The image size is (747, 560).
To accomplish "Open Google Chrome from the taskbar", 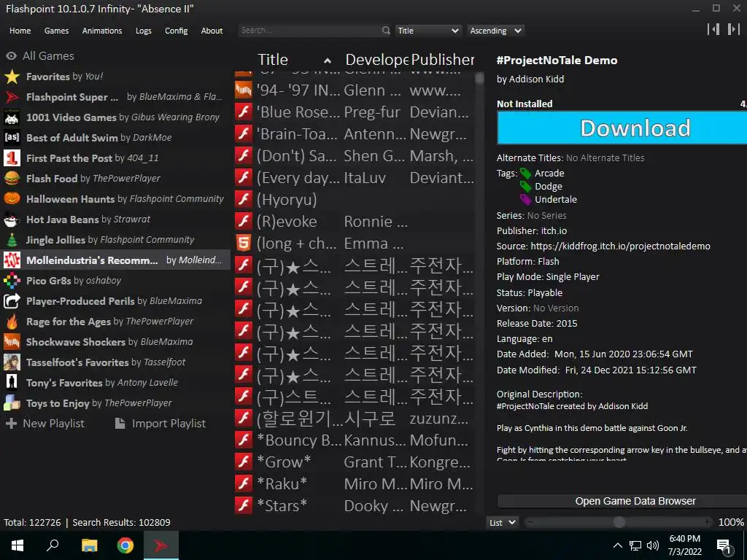I will [125, 545].
